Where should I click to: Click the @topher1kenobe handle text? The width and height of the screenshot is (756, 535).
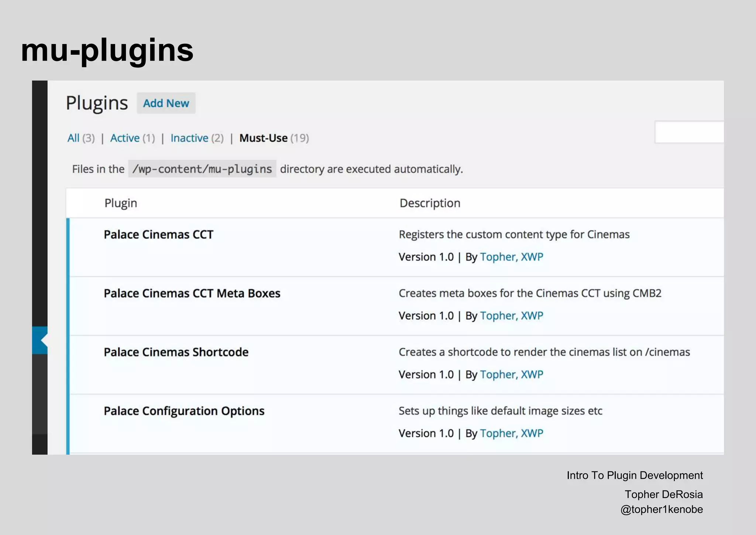661,510
